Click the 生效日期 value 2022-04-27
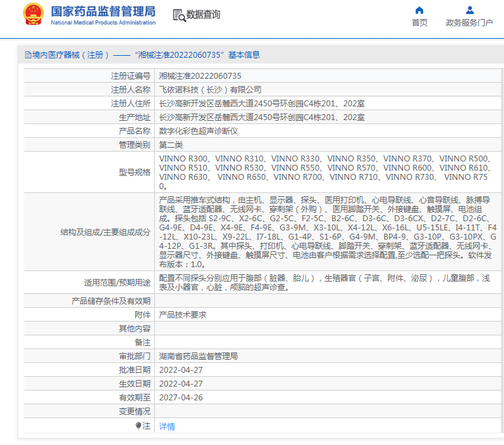This screenshot has height=445, width=504. coord(181,384)
